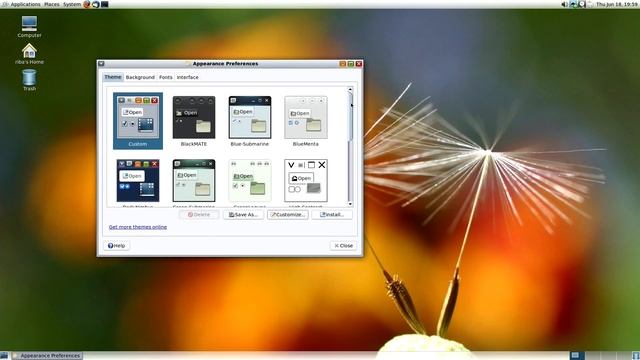The width and height of the screenshot is (640, 360).
Task: Select the high contrast black-and-white theme
Action: click(x=306, y=181)
